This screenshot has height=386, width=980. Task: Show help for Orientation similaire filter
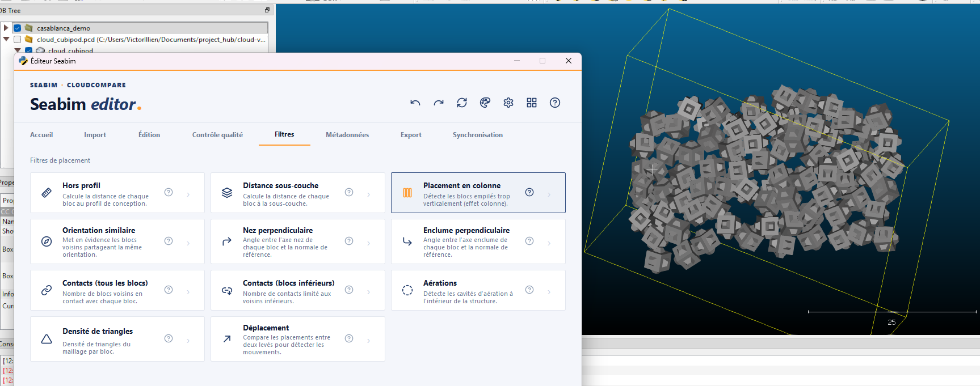[x=169, y=241]
